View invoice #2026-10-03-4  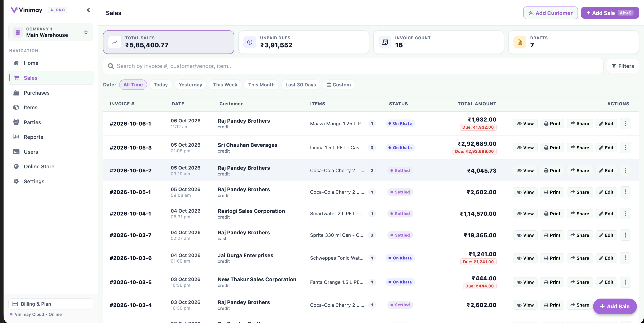(x=525, y=305)
